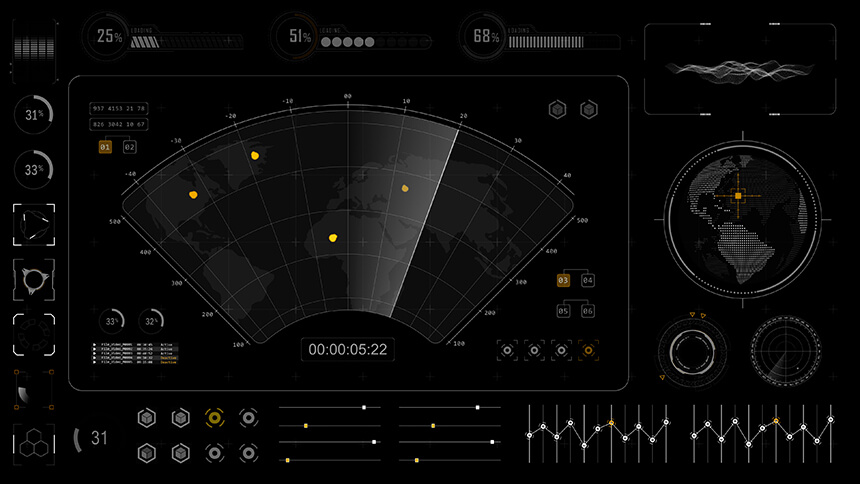Click the ring dial with orange triangles
This screenshot has width=860, height=484.
(693, 351)
